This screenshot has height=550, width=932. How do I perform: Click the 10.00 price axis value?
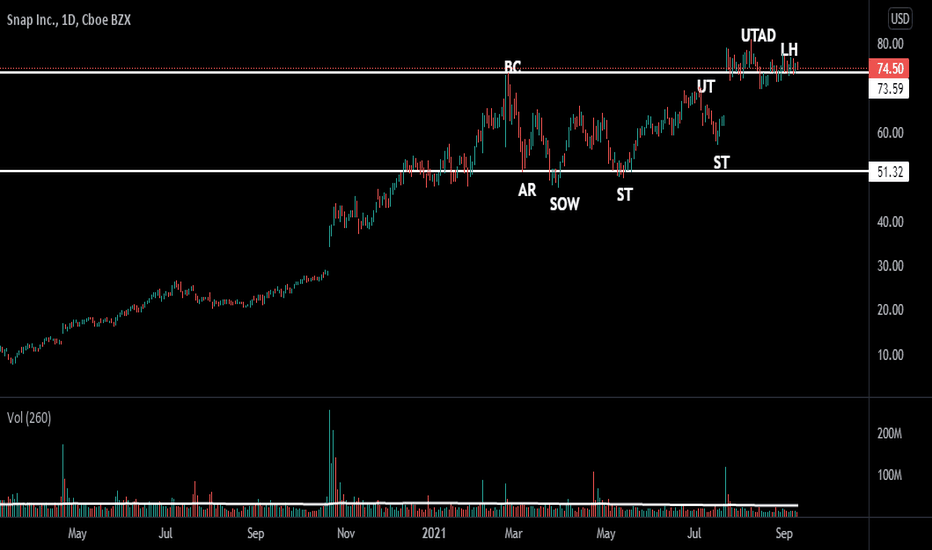(890, 355)
